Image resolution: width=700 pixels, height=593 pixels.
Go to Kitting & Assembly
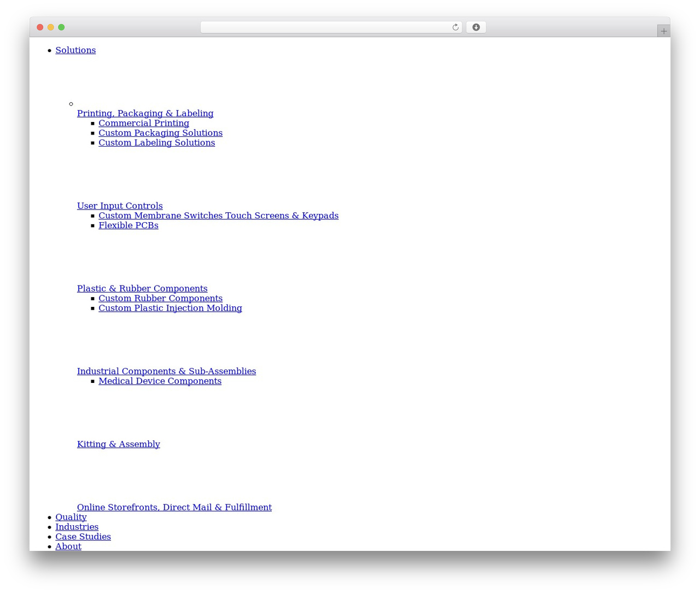[119, 445]
